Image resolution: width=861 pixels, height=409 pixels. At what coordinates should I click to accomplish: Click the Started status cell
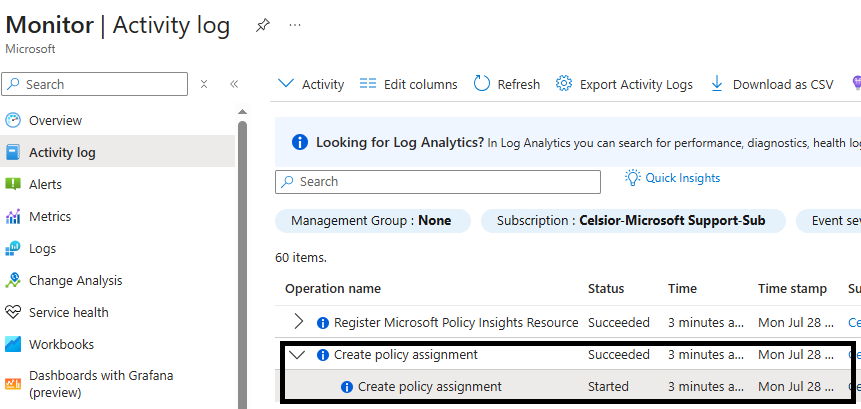[608, 386]
